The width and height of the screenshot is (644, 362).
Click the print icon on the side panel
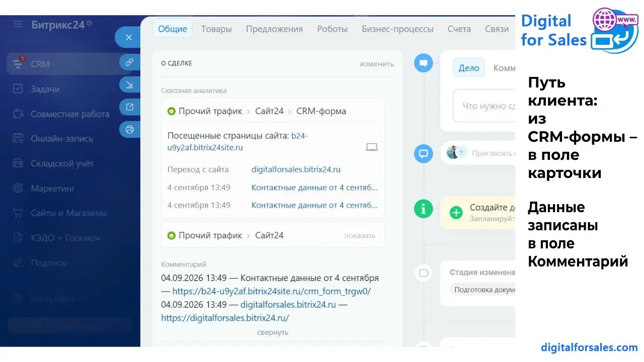click(x=129, y=129)
